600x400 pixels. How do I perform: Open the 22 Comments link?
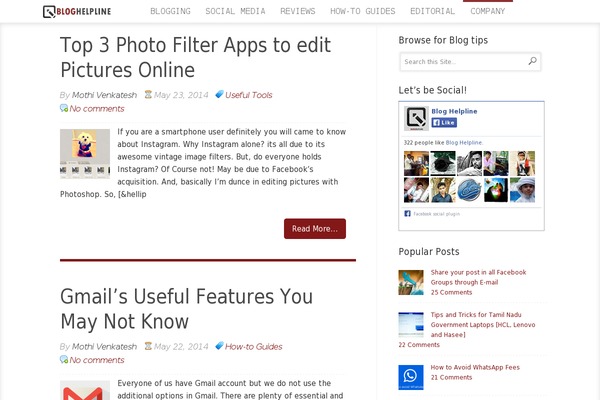click(x=419, y=345)
